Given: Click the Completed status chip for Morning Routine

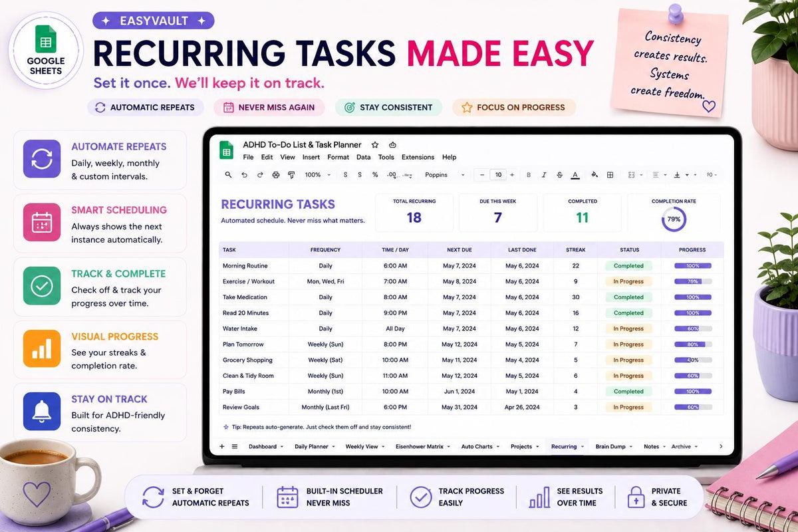Looking at the screenshot, I should [x=628, y=266].
